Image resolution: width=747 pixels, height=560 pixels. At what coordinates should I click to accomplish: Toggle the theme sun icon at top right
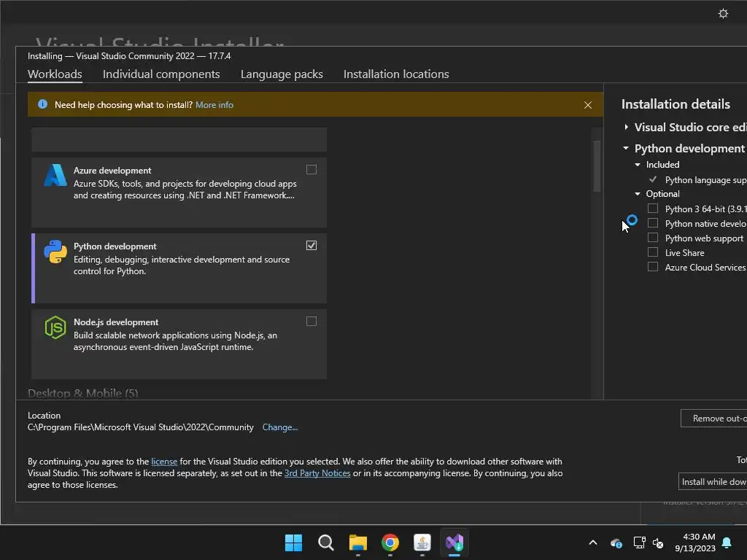click(x=723, y=13)
